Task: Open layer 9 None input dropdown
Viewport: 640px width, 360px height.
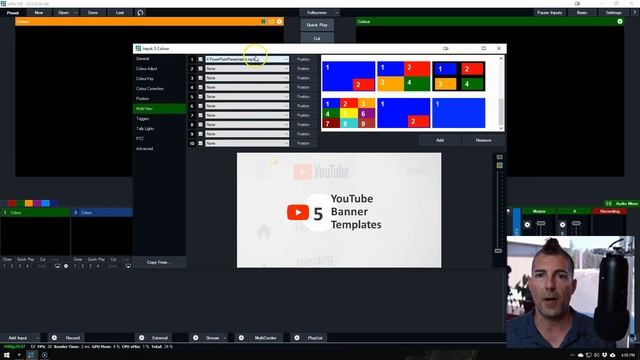Action: [x=247, y=134]
